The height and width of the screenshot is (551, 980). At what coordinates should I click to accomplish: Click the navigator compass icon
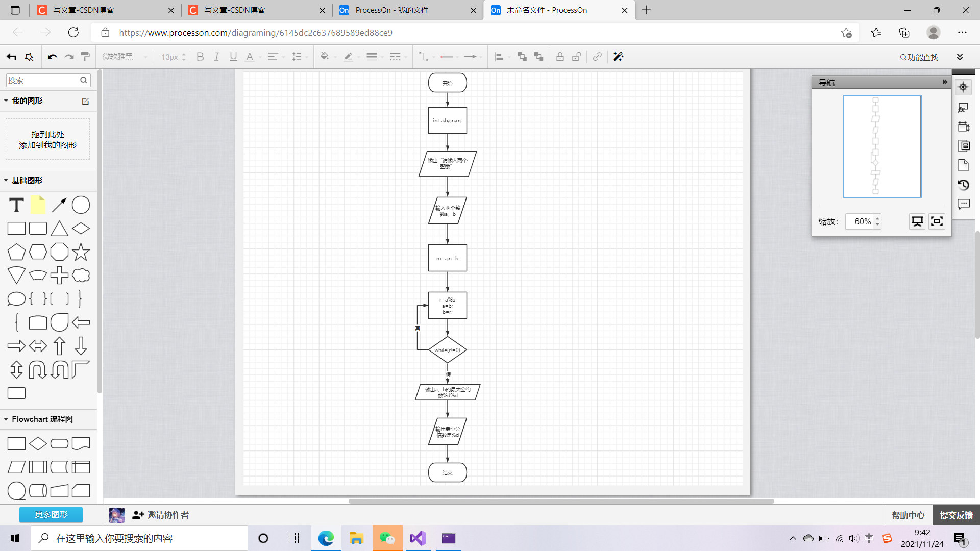point(963,87)
